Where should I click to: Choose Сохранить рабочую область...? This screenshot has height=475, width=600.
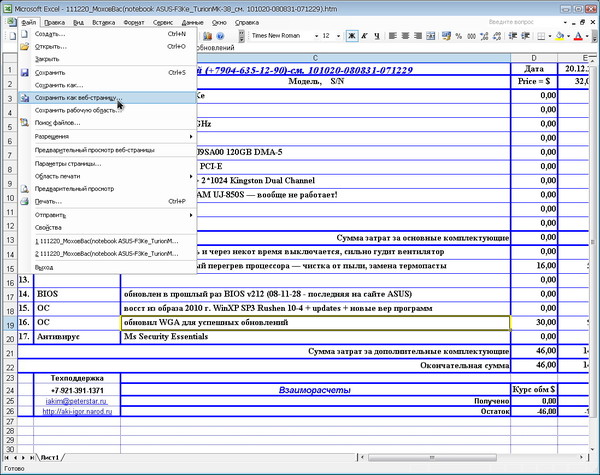point(108,110)
